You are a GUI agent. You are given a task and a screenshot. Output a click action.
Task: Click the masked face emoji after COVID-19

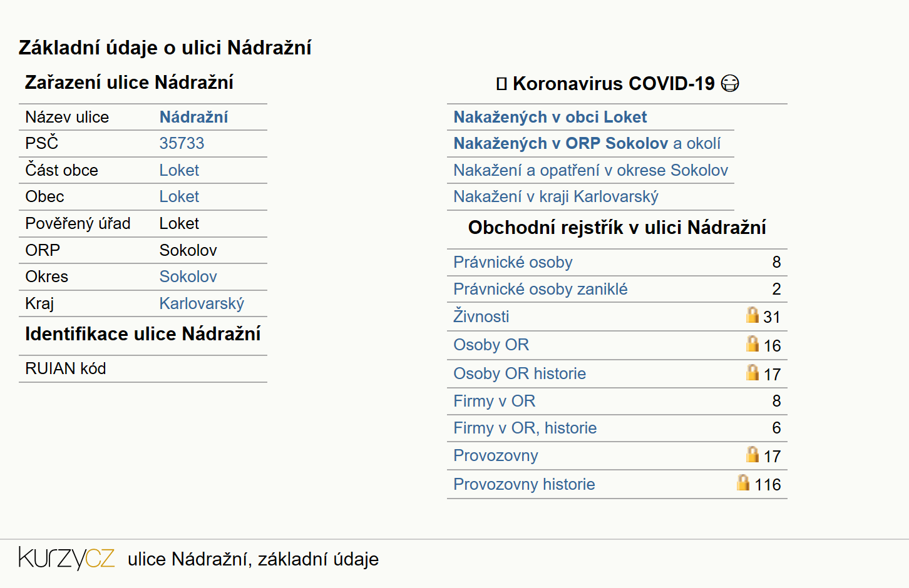730,83
